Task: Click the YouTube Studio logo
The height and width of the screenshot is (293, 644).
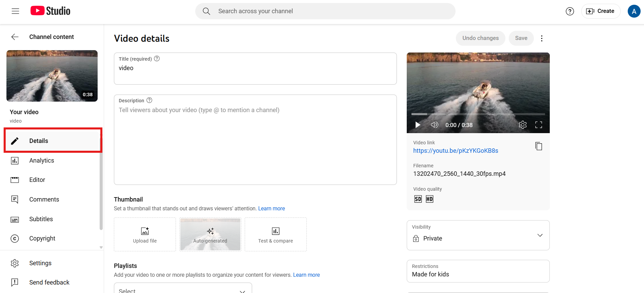Action: coord(51,11)
